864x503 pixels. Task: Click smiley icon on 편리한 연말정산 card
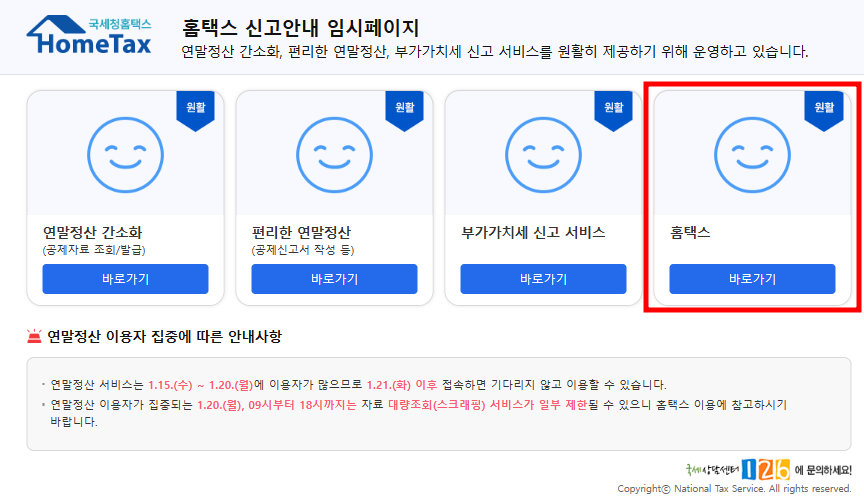tap(334, 155)
